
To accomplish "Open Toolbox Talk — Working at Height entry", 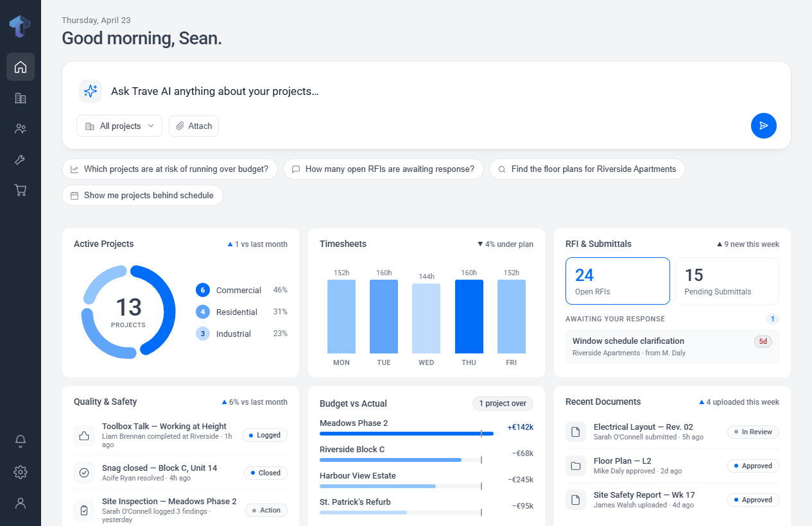I will pos(180,436).
